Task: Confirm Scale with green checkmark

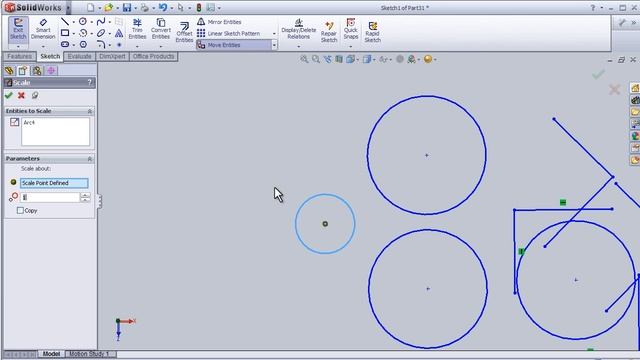Action: [9, 96]
